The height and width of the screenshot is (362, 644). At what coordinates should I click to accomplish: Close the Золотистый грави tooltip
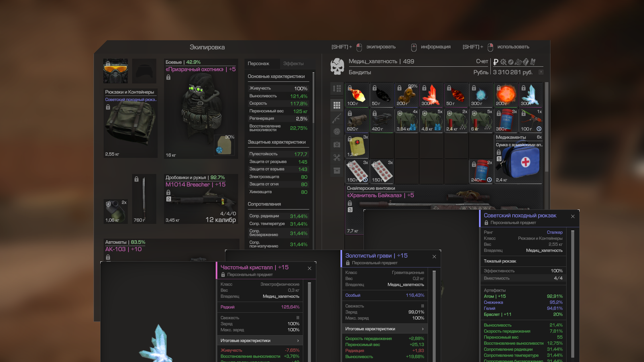point(434,257)
